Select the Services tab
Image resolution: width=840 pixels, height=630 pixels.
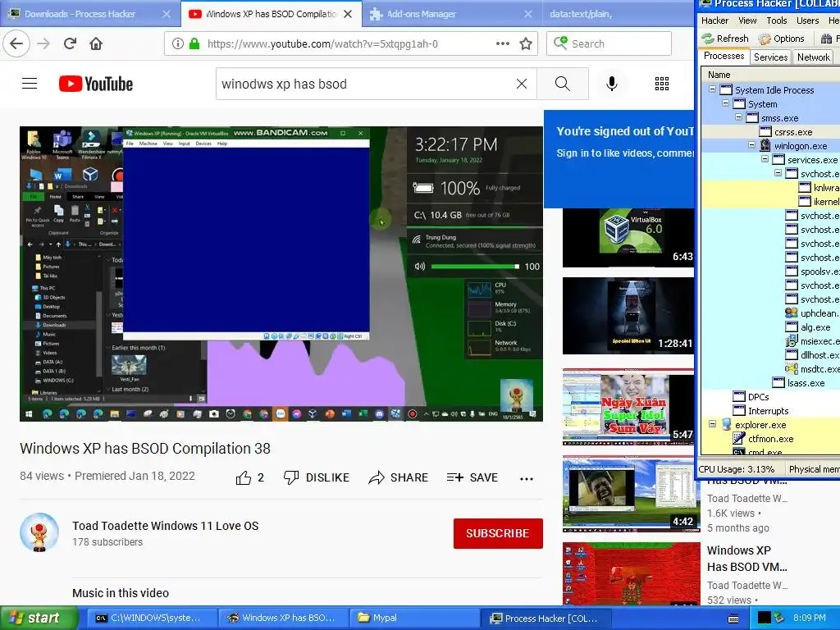770,57
